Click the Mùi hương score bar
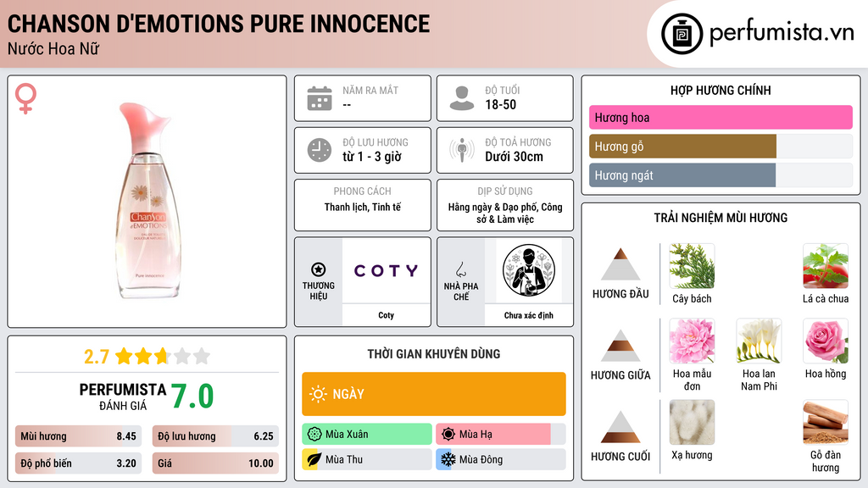The image size is (868, 488). coord(78,436)
